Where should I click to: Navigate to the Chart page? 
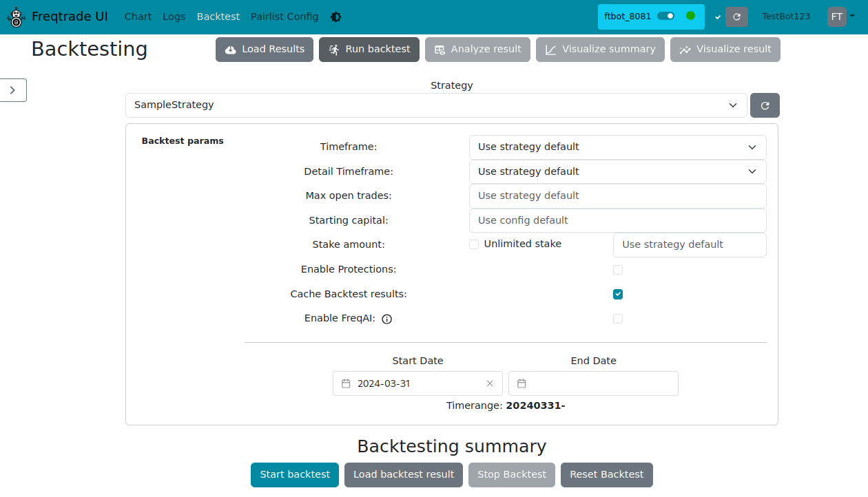coord(138,17)
